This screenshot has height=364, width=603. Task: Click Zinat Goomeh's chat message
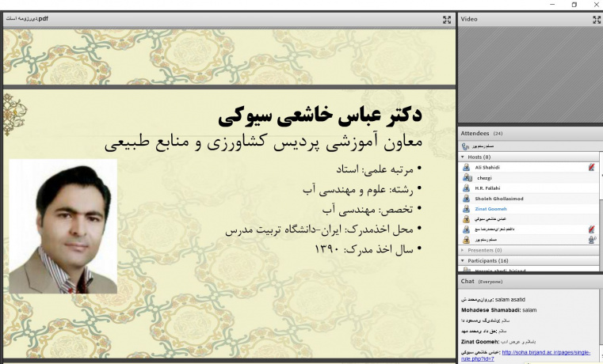click(498, 341)
